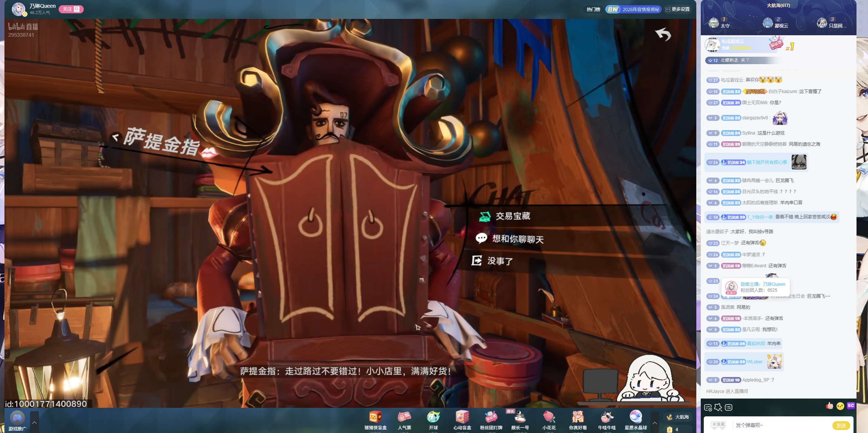Click the HRJayce 进入直播间 notice
The image size is (868, 433).
pyautogui.click(x=727, y=391)
